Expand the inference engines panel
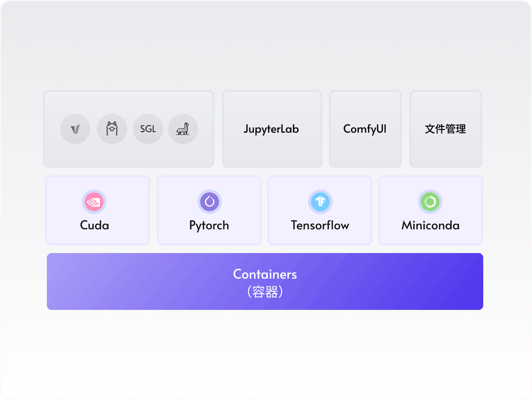 point(129,128)
